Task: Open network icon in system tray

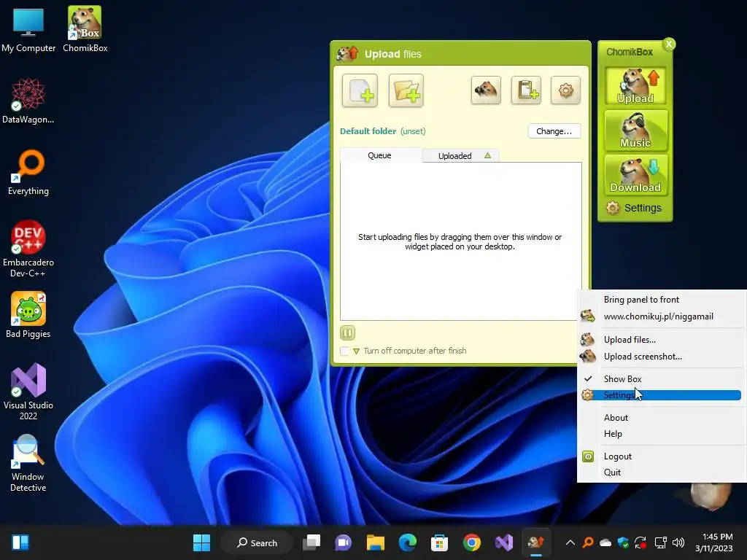Action: pyautogui.click(x=660, y=542)
